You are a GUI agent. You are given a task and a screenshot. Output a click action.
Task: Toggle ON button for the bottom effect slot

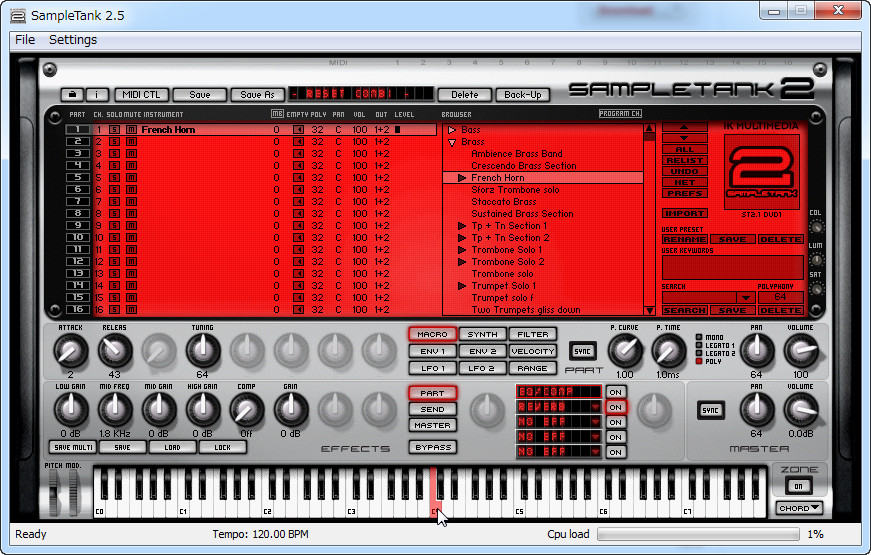[615, 452]
